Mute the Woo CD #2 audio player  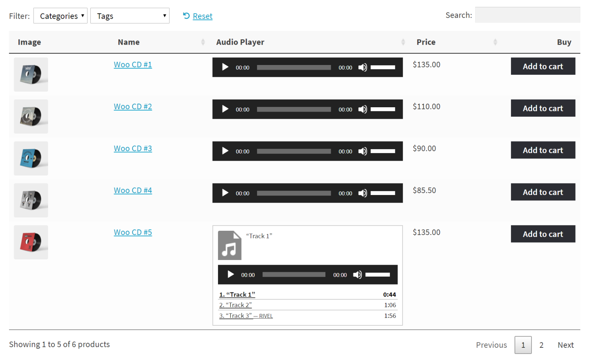click(x=363, y=109)
